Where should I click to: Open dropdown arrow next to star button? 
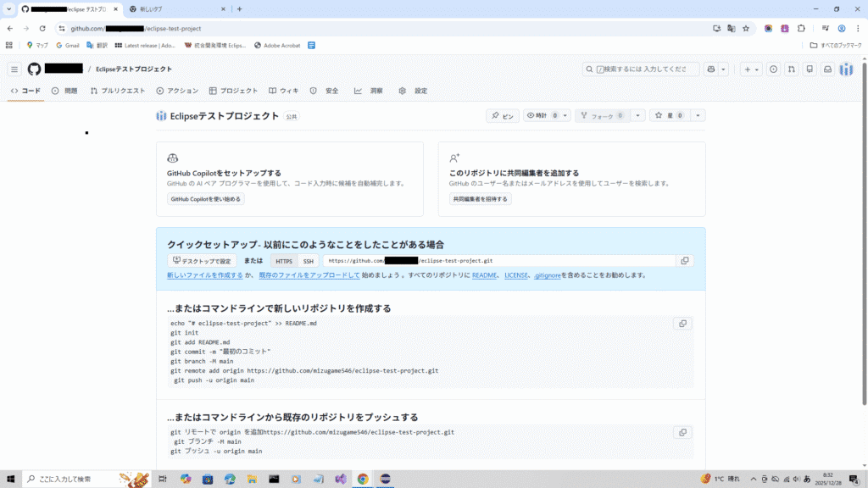coord(698,115)
